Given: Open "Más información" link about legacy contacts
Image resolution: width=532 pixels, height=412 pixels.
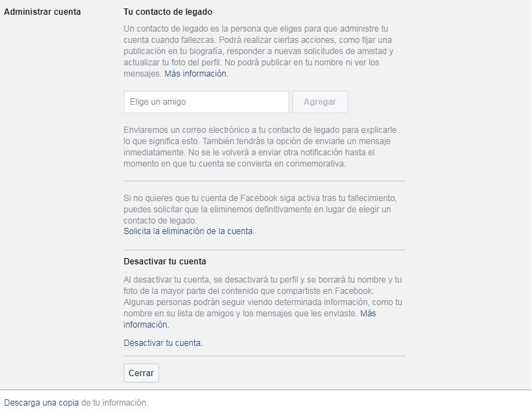Looking at the screenshot, I should click(x=196, y=74).
